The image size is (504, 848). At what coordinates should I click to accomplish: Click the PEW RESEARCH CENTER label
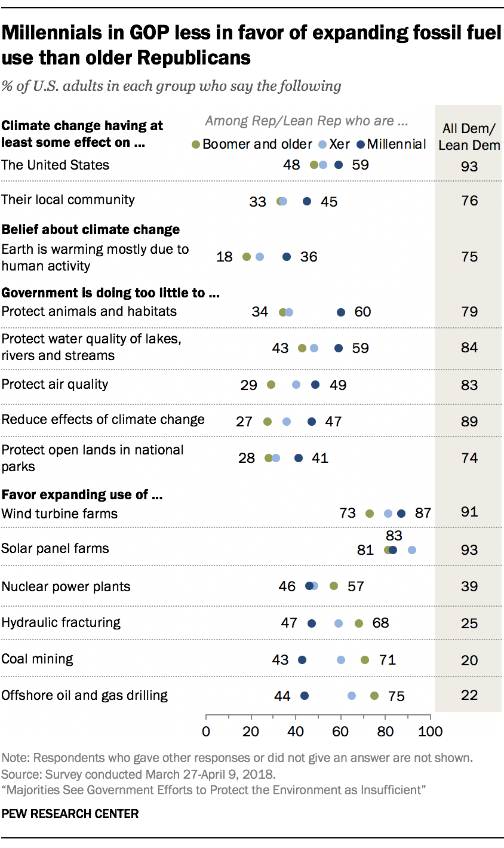[x=70, y=813]
